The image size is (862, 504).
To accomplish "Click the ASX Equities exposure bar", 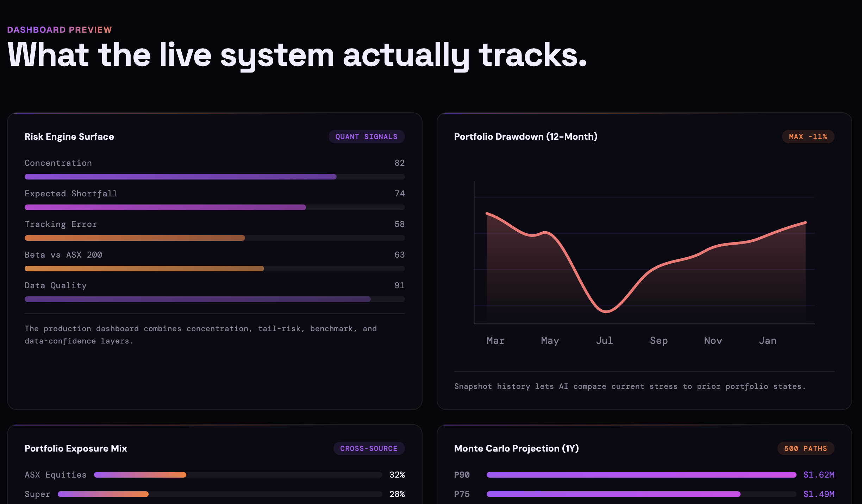I will pyautogui.click(x=238, y=475).
